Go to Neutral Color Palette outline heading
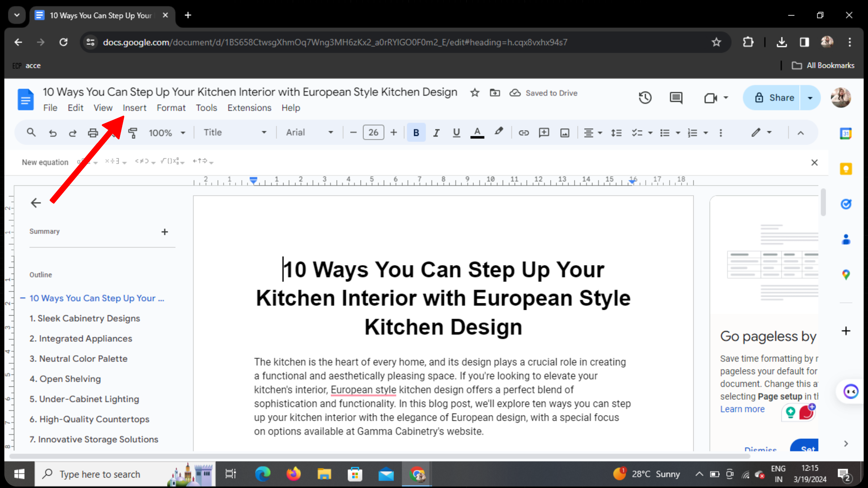The height and width of the screenshot is (488, 868). point(83,359)
